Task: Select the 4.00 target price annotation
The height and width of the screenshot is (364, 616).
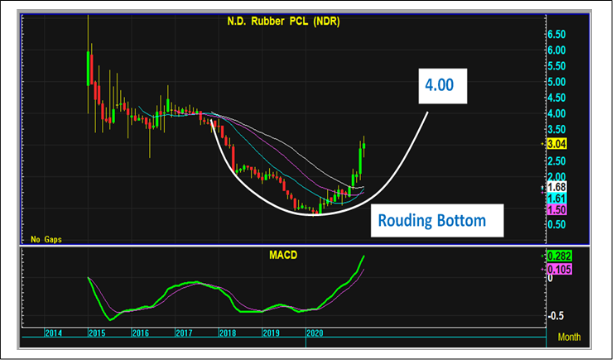Action: [443, 86]
